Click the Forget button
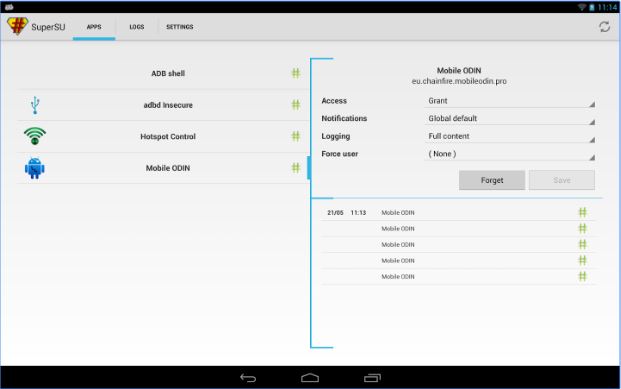621x389 pixels. pyautogui.click(x=492, y=180)
